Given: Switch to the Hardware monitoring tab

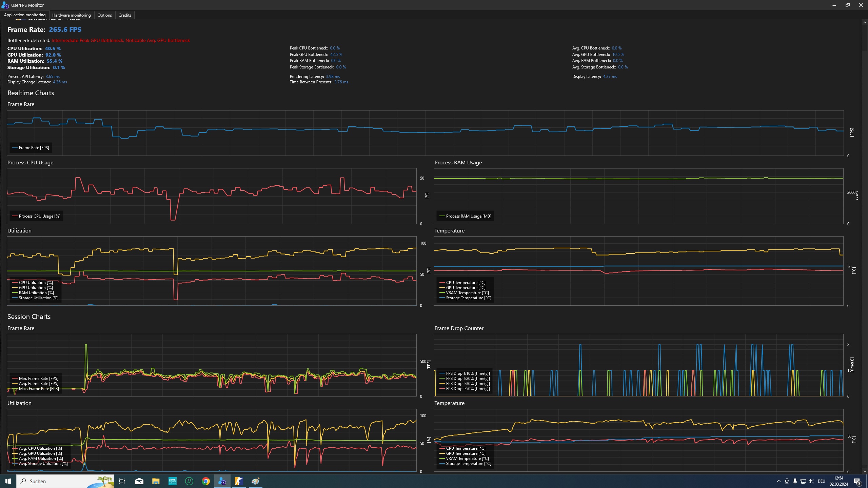Looking at the screenshot, I should pos(71,15).
